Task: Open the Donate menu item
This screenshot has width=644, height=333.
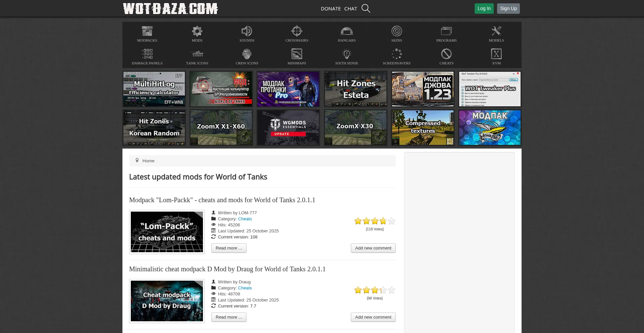Action: [x=331, y=9]
